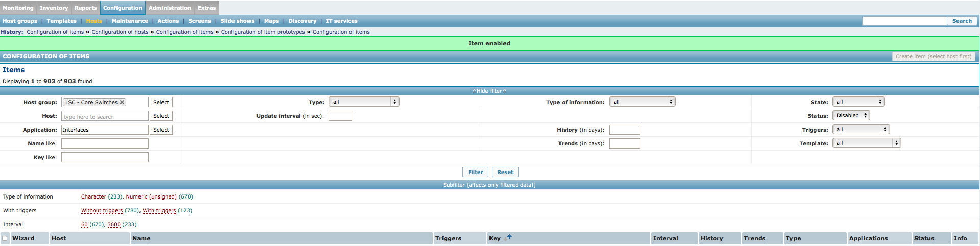Focus the Application field containing Interfaces
980x246 pixels.
click(105, 130)
